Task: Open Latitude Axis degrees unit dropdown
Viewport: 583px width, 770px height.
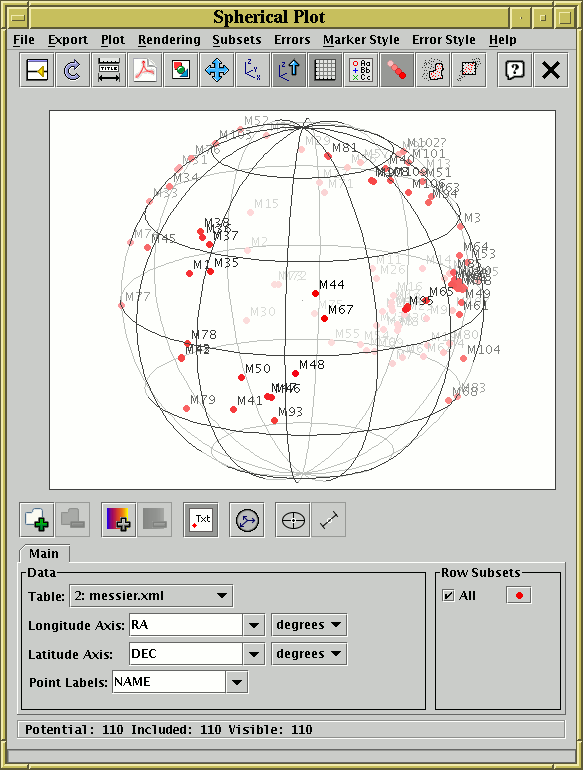Action: [309, 654]
